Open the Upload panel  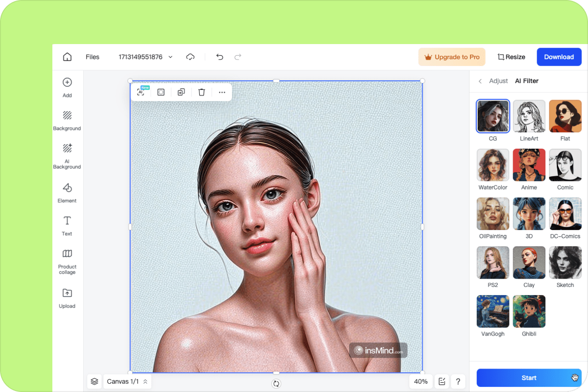pyautogui.click(x=67, y=298)
